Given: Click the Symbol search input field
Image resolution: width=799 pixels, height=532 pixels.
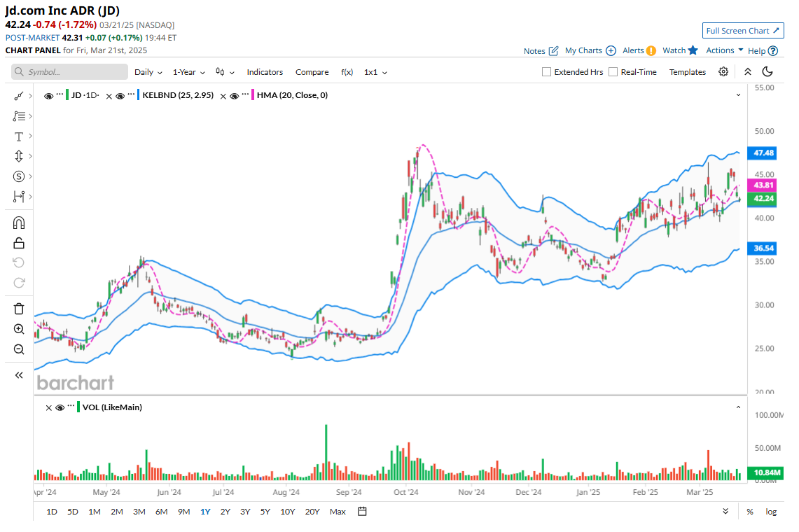Looking at the screenshot, I should 70,72.
